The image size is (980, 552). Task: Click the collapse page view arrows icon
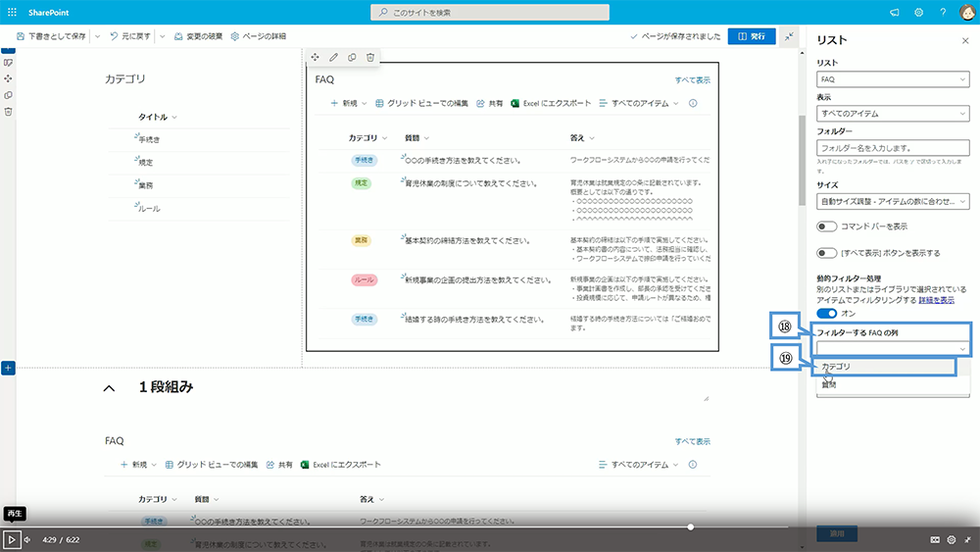[x=789, y=36]
